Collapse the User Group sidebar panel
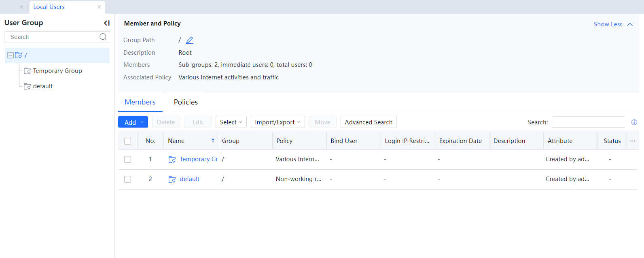Viewport: 644px width, 258px height. 107,23
